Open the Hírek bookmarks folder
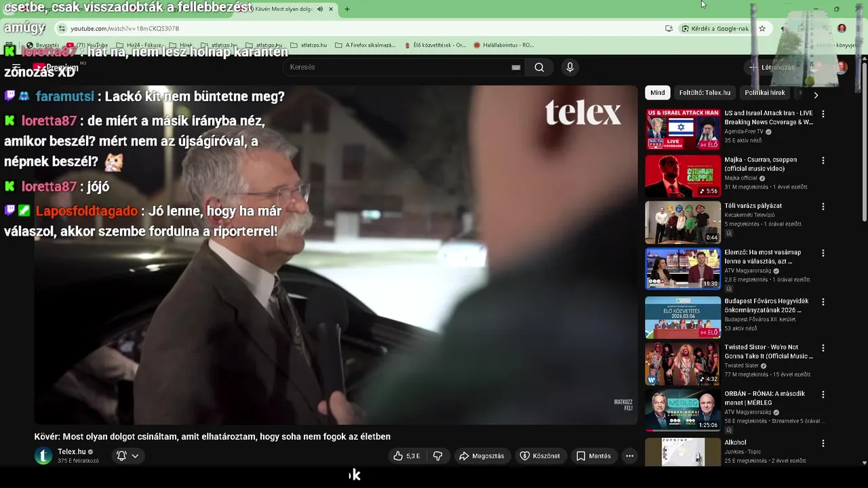 (x=180, y=45)
